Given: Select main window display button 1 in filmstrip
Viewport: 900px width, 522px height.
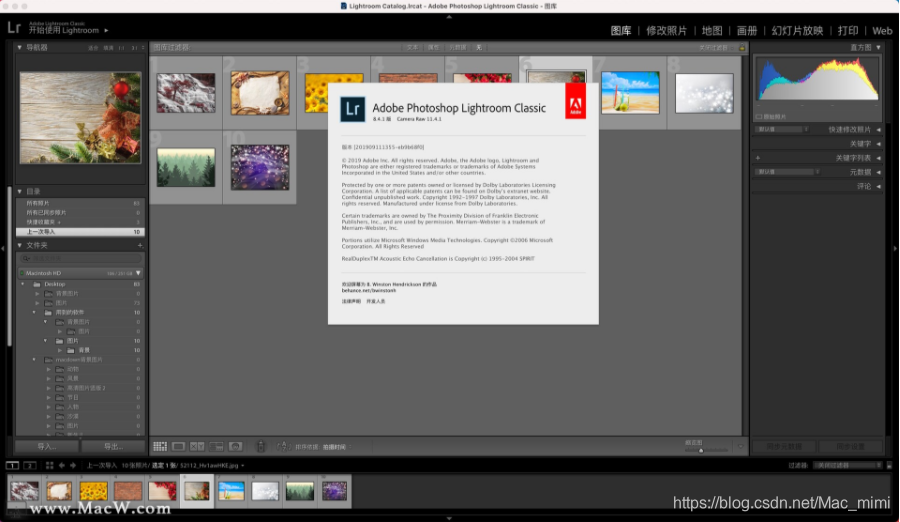Looking at the screenshot, I should [12, 465].
